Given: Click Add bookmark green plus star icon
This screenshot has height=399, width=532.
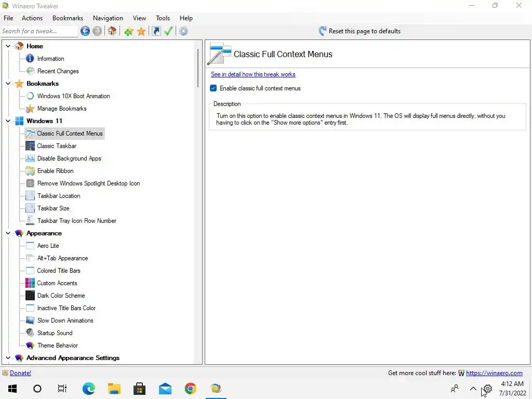Looking at the screenshot, I should 129,32.
